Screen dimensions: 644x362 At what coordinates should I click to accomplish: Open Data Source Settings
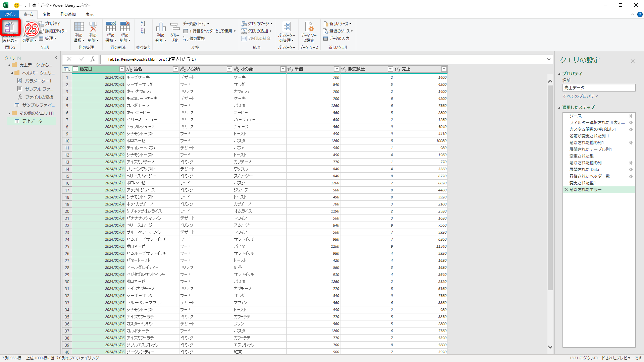tap(309, 27)
